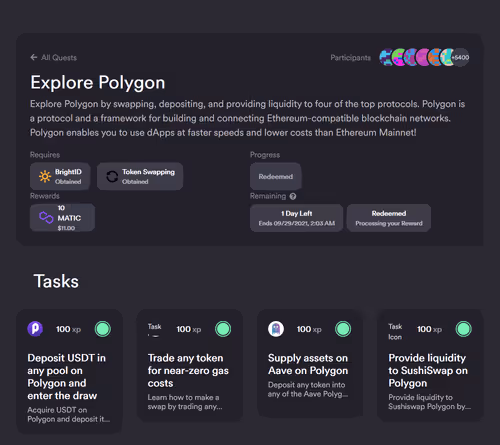Viewport: 500px width, 445px height.
Task: Click the Aave ghost icon on Supply assets task
Action: pyautogui.click(x=276, y=329)
